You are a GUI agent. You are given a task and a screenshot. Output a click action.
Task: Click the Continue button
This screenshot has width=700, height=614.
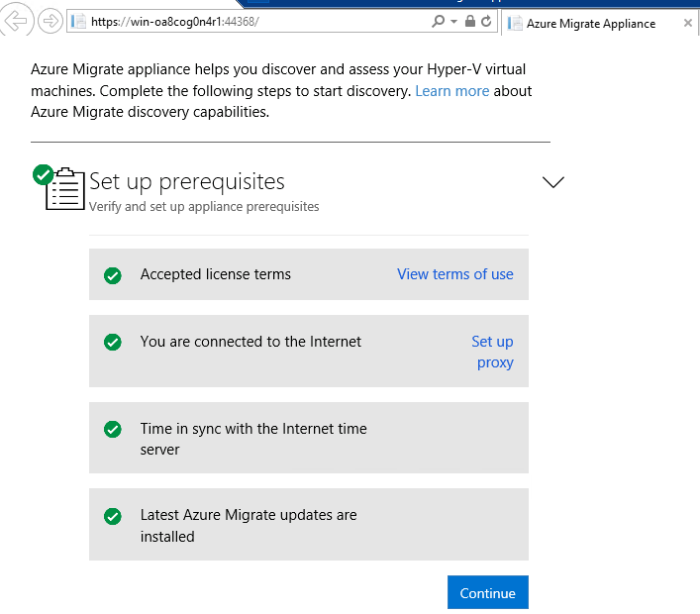tap(488, 592)
